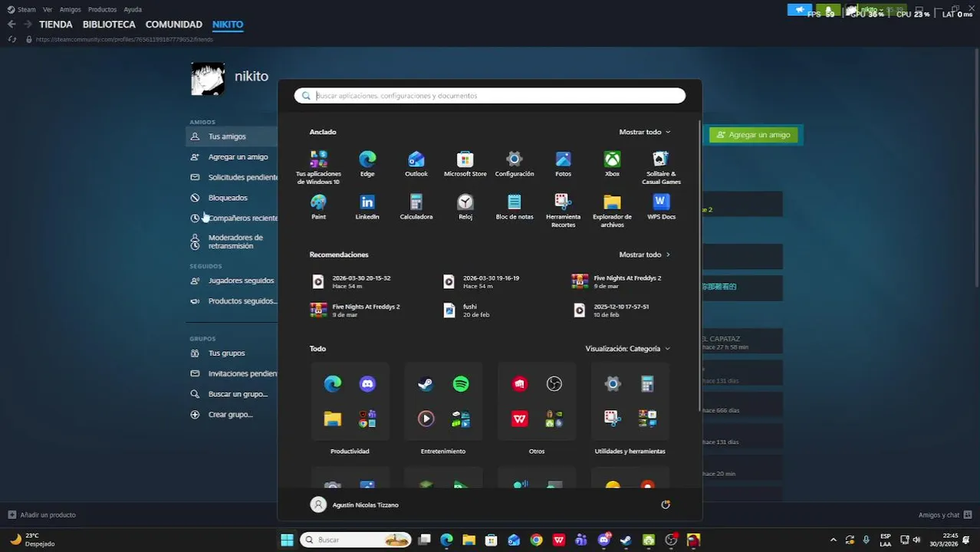
Task: Open the Among Us taskbar icon
Action: pos(693,540)
